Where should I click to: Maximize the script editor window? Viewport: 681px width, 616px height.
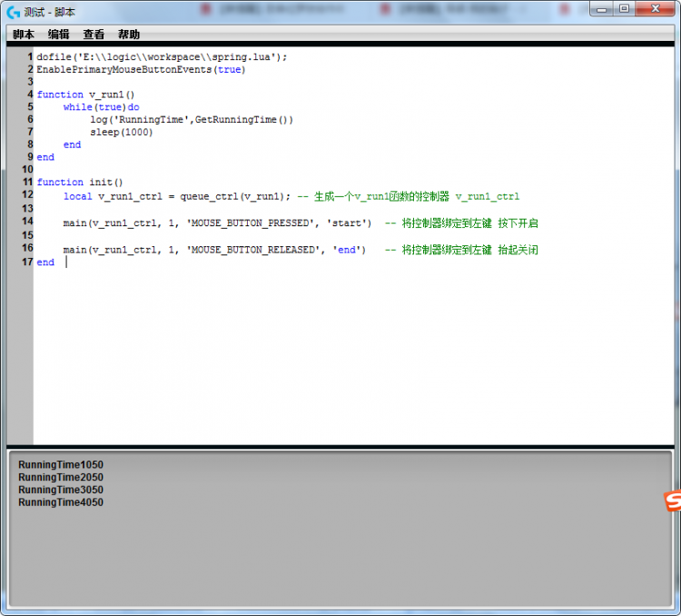coord(625,8)
